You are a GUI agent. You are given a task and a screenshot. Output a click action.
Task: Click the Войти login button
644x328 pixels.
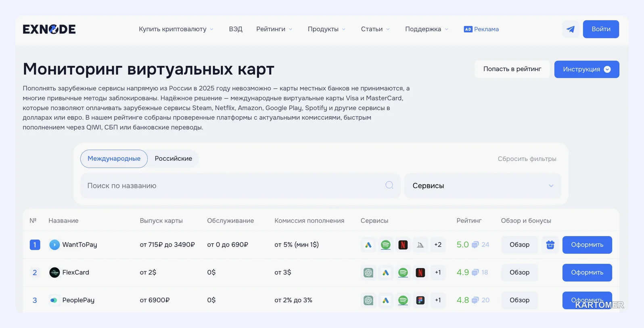(x=601, y=29)
